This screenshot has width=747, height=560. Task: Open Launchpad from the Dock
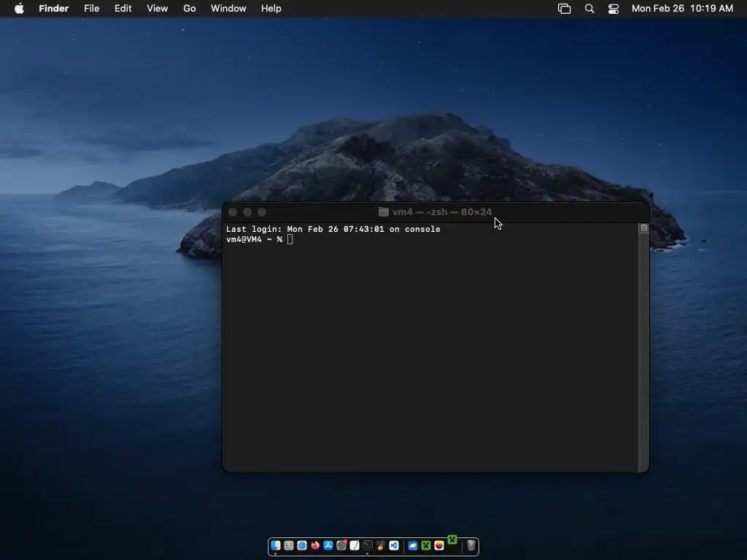coord(289,545)
